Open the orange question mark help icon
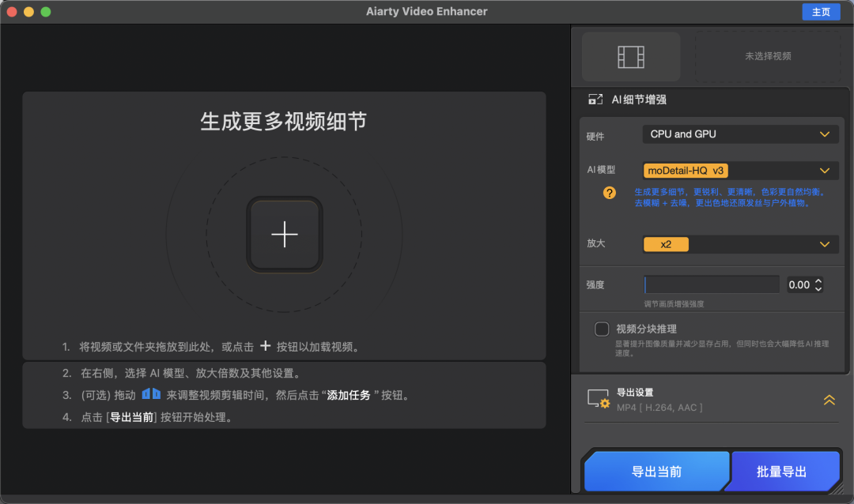Viewport: 854px width, 504px height. point(609,193)
